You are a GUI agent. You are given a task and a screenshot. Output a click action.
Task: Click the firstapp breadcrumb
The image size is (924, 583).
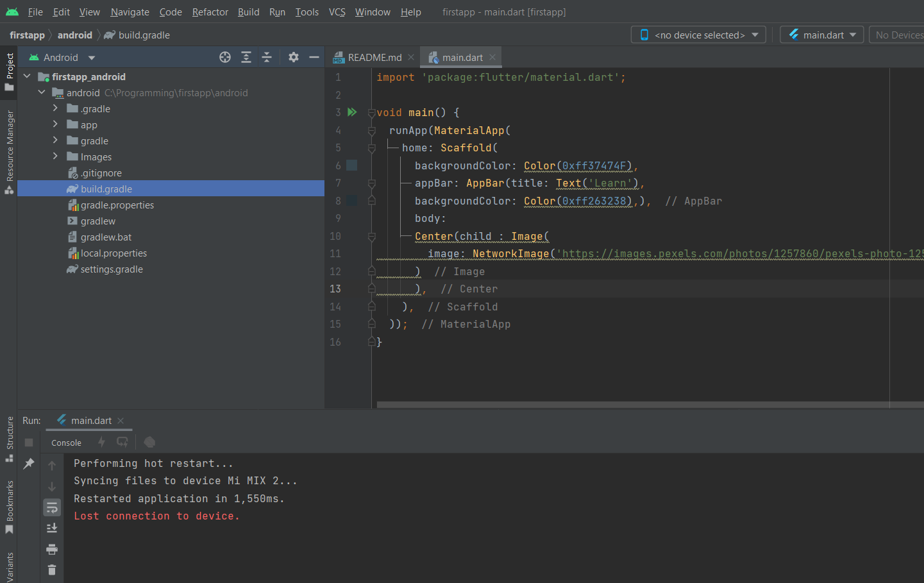[x=27, y=35]
